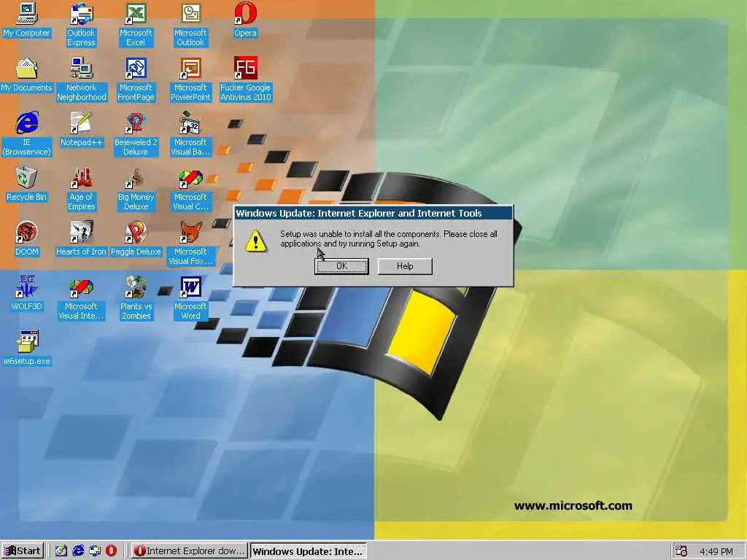The image size is (747, 560).
Task: Launch Internet Explorer from quick launch bar
Action: click(x=77, y=551)
